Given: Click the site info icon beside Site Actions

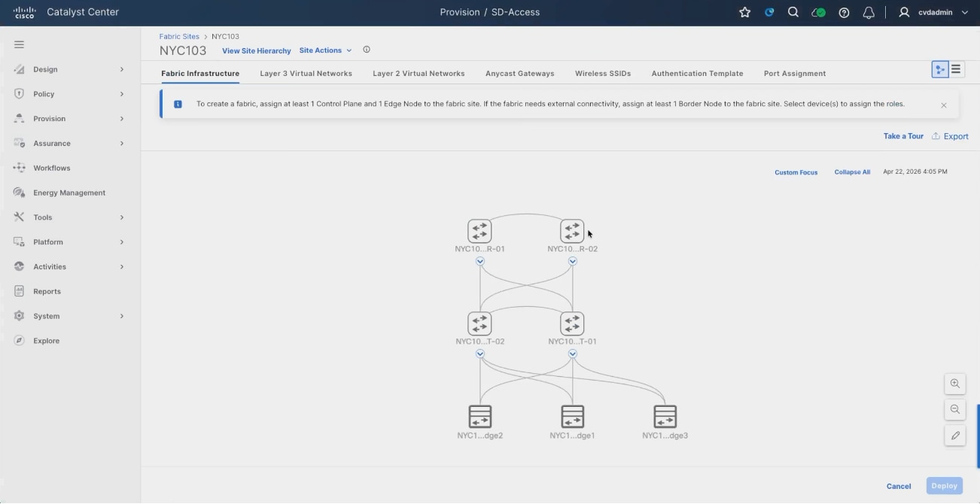Looking at the screenshot, I should tap(367, 50).
